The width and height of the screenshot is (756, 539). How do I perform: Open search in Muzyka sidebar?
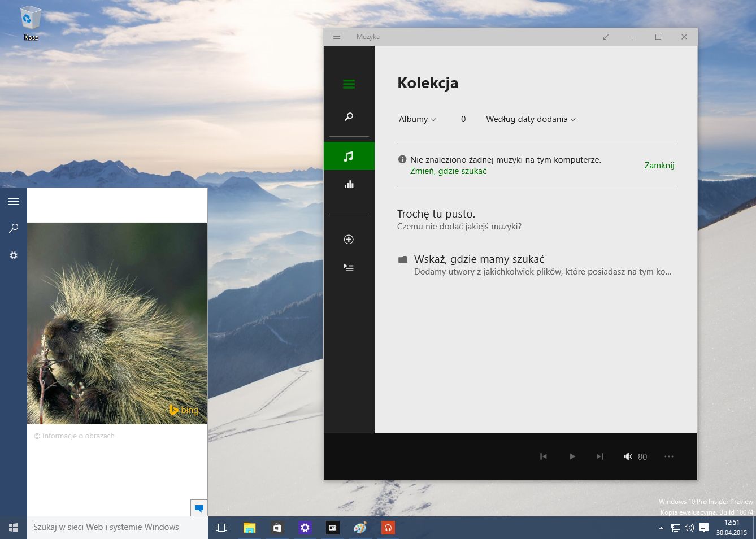click(349, 116)
